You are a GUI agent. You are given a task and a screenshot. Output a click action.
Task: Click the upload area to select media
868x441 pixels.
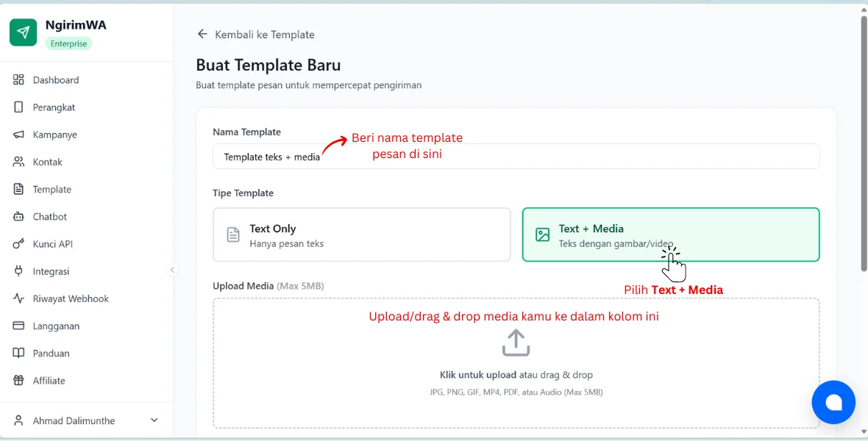pyautogui.click(x=516, y=364)
